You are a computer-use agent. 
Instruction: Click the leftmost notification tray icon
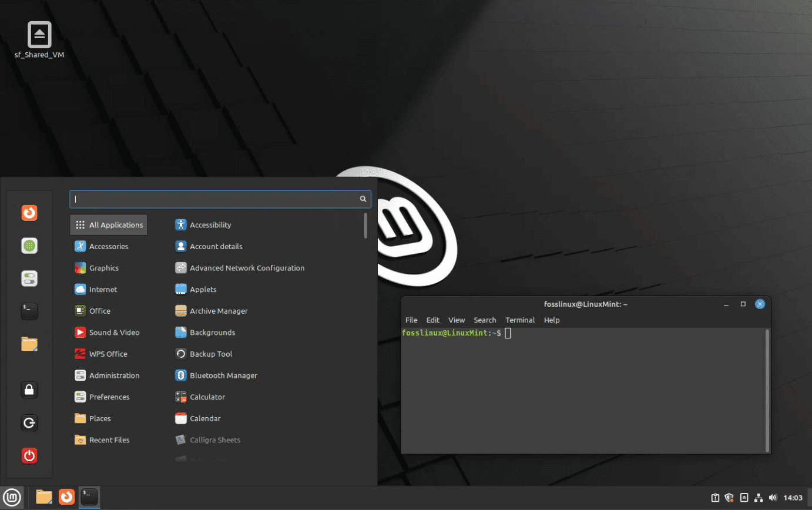715,498
